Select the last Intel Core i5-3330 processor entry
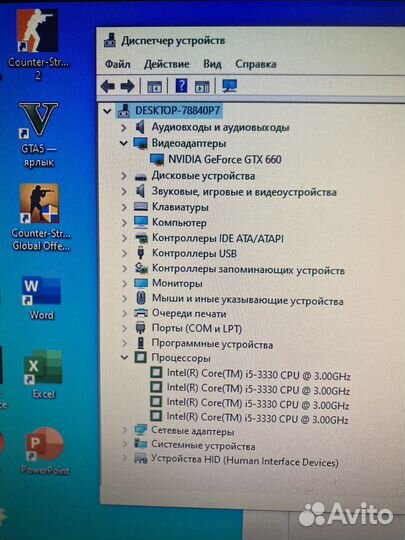The height and width of the screenshot is (540, 405). [x=258, y=418]
